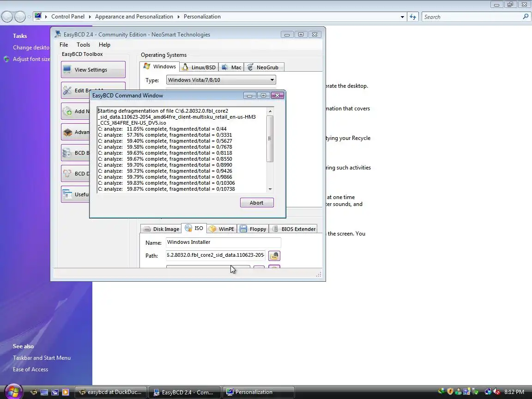Click the View Settings monitor icon
532x399 pixels.
(x=67, y=70)
